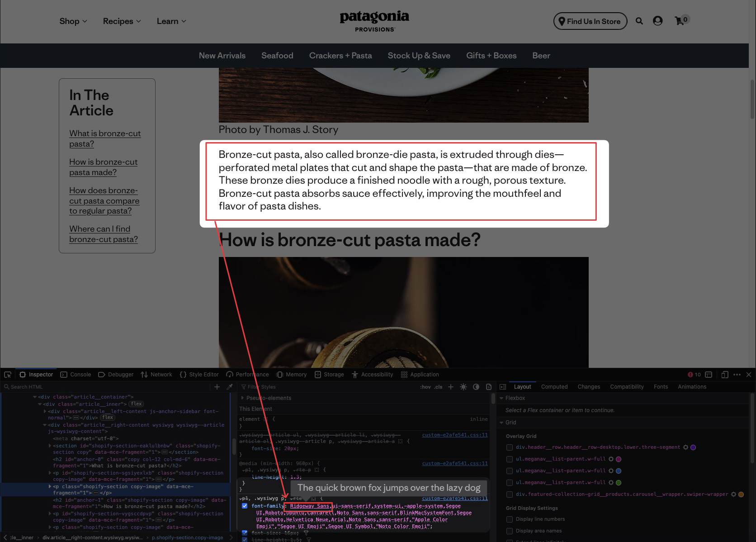Viewport: 756px width, 542px height.
Task: Open the Accessibility tab
Action: (373, 375)
